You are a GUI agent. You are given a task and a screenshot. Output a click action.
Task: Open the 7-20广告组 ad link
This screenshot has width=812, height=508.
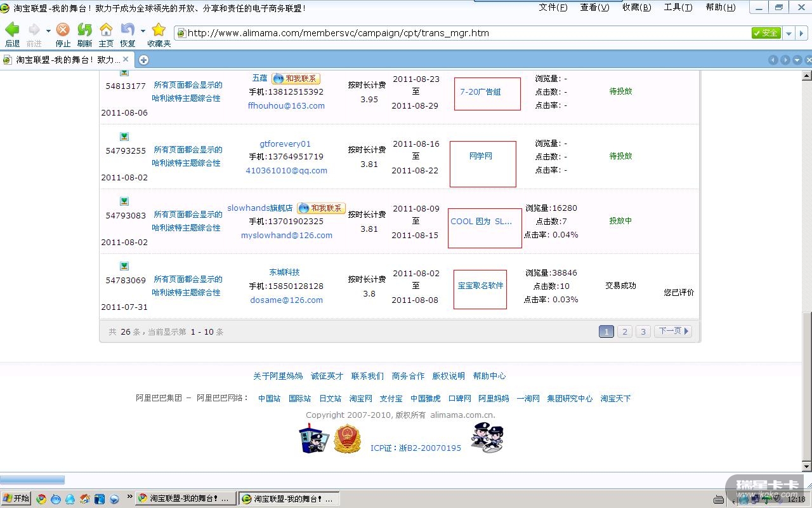pos(480,92)
